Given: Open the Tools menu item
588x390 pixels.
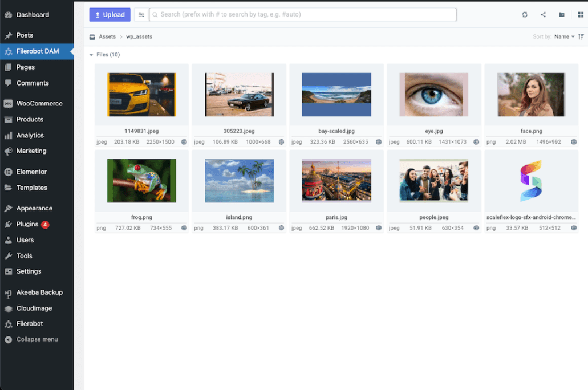Looking at the screenshot, I should pos(37,256).
